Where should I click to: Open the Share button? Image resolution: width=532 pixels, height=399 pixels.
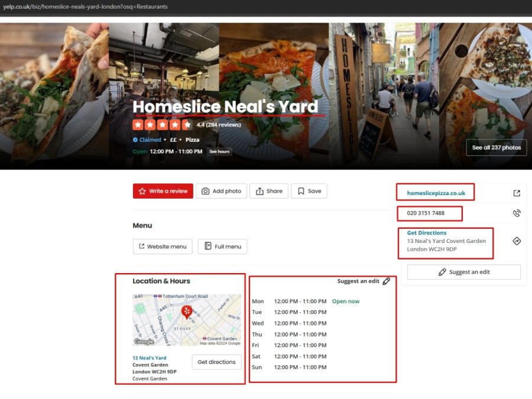pyautogui.click(x=269, y=191)
